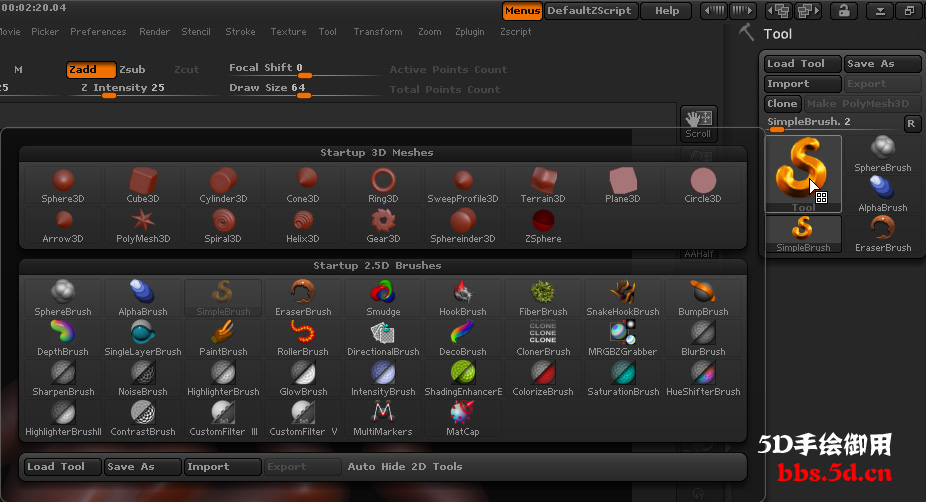Screen dimensions: 926x502
Task: Pick the MatCap tool
Action: click(x=463, y=419)
